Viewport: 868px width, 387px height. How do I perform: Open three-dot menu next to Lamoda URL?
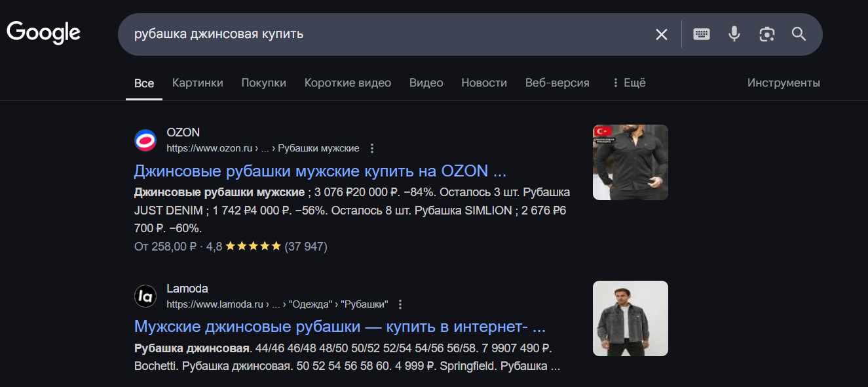[400, 304]
